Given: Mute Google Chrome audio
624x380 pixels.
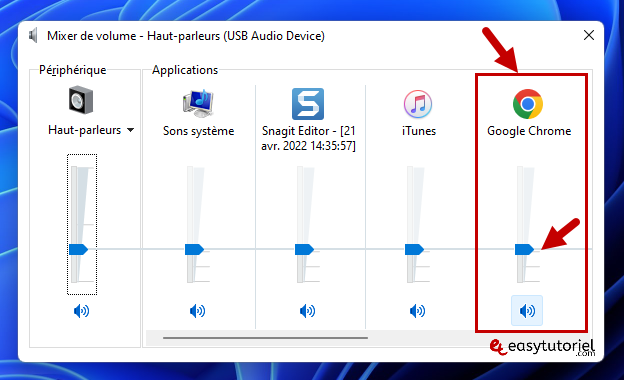Looking at the screenshot, I should click(527, 311).
